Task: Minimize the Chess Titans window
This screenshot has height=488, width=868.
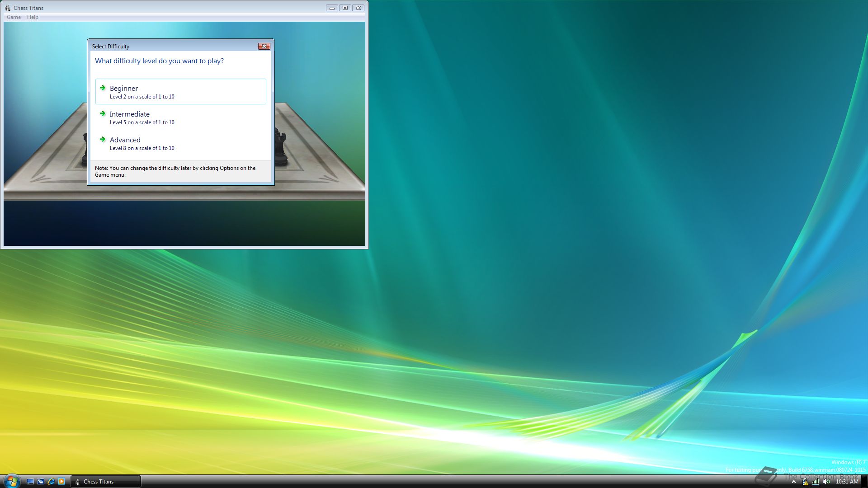Action: tap(332, 8)
